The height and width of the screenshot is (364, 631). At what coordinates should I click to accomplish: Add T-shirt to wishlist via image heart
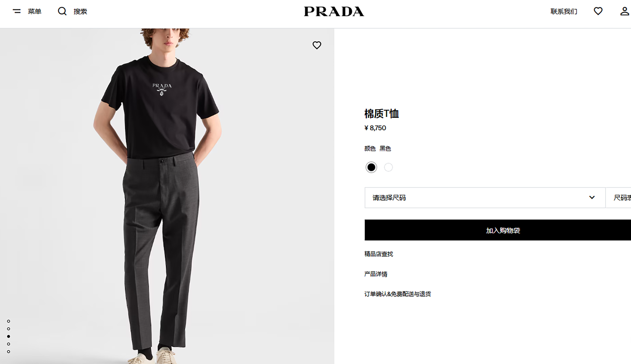pos(317,45)
